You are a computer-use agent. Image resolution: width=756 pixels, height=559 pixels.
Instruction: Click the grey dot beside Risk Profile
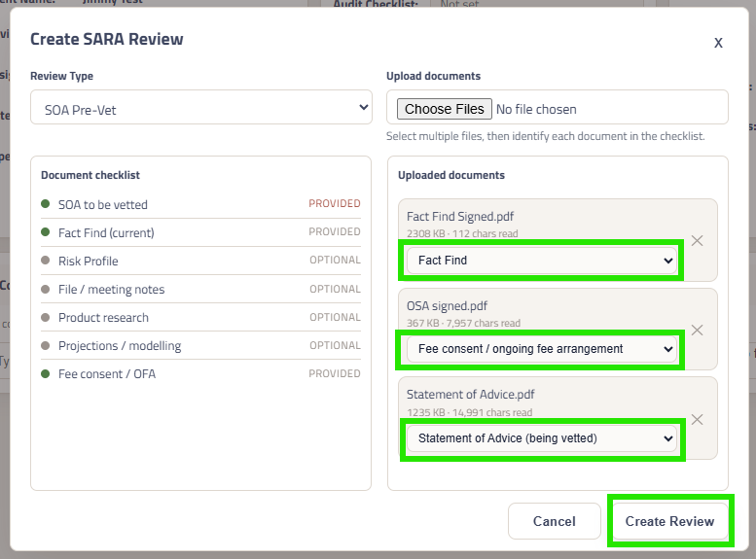[46, 261]
